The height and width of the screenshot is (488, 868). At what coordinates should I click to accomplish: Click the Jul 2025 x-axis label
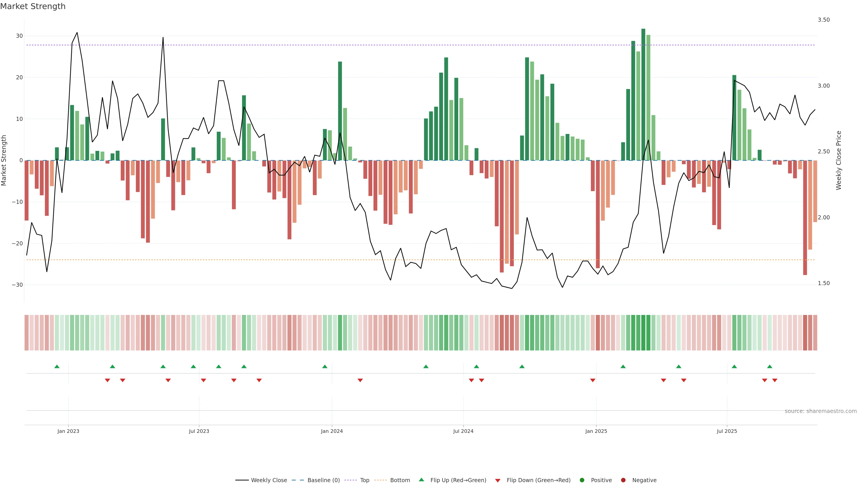tap(727, 431)
